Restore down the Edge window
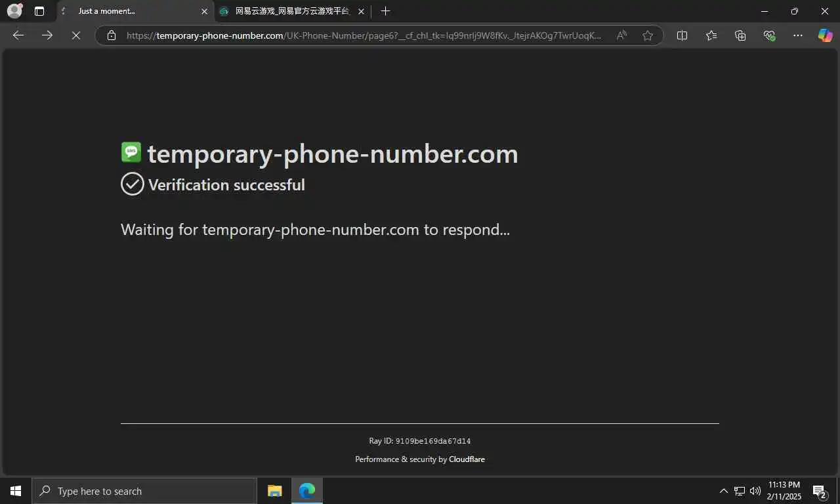This screenshot has width=840, height=504. click(795, 11)
